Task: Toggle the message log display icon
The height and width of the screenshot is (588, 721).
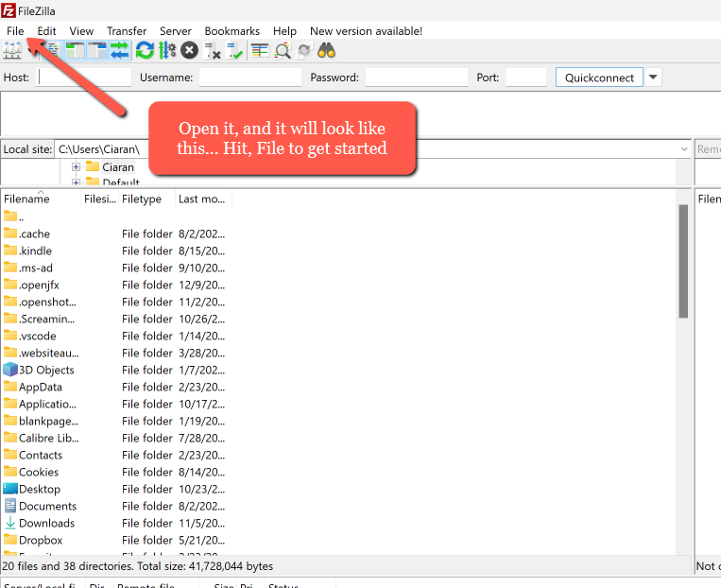Action: pyautogui.click(x=52, y=50)
